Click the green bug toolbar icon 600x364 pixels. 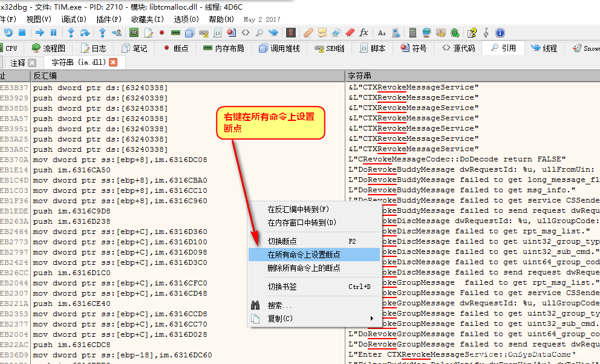(454, 33)
